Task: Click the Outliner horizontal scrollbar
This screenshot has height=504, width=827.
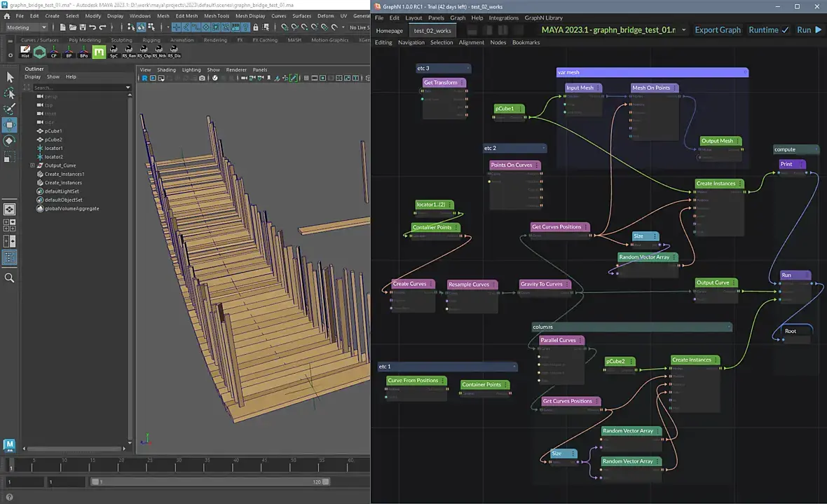Action: click(74, 449)
